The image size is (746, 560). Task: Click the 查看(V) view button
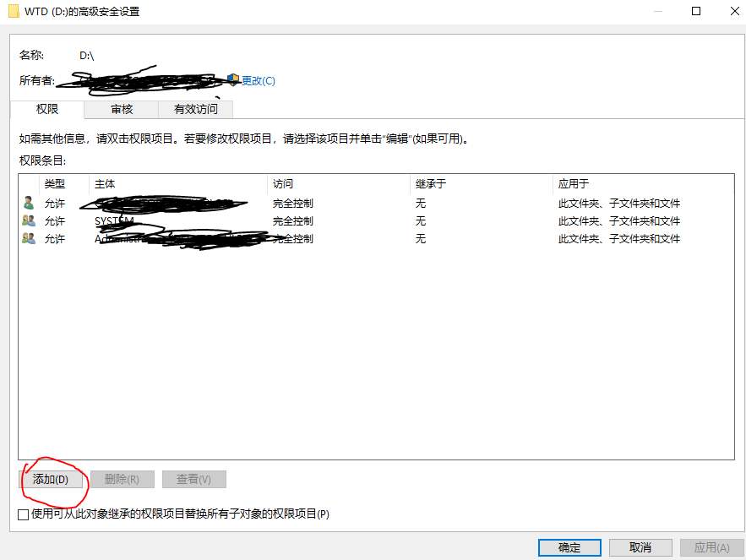[193, 479]
